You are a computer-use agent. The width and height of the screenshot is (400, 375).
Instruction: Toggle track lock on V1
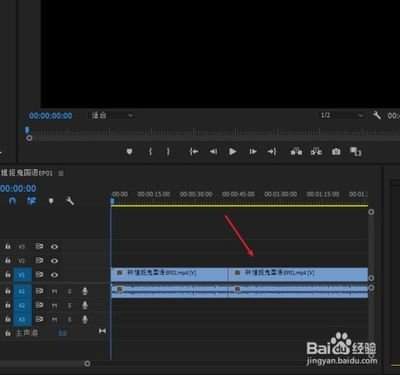pos(8,275)
